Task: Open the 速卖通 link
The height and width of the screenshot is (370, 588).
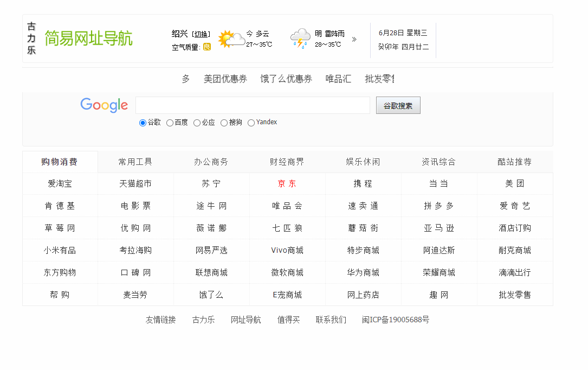Action: (x=363, y=206)
